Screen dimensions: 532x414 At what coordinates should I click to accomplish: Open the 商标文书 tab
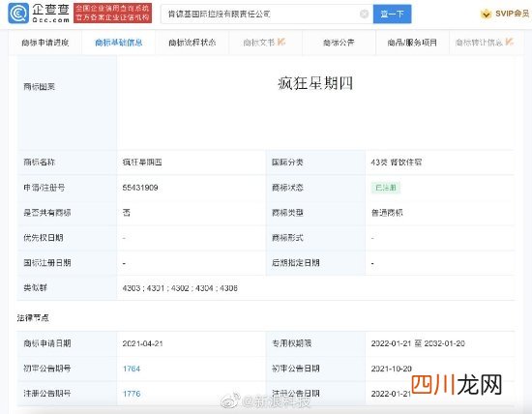click(x=265, y=43)
